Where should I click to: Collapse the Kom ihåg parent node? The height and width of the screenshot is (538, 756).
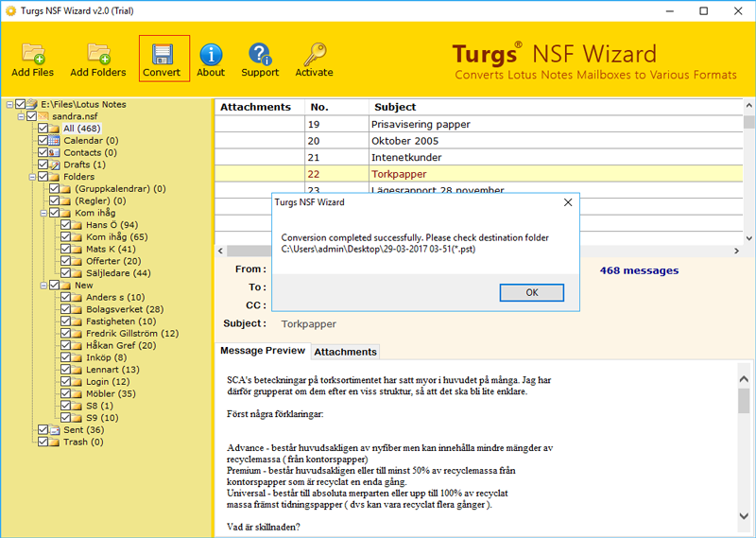(x=43, y=213)
